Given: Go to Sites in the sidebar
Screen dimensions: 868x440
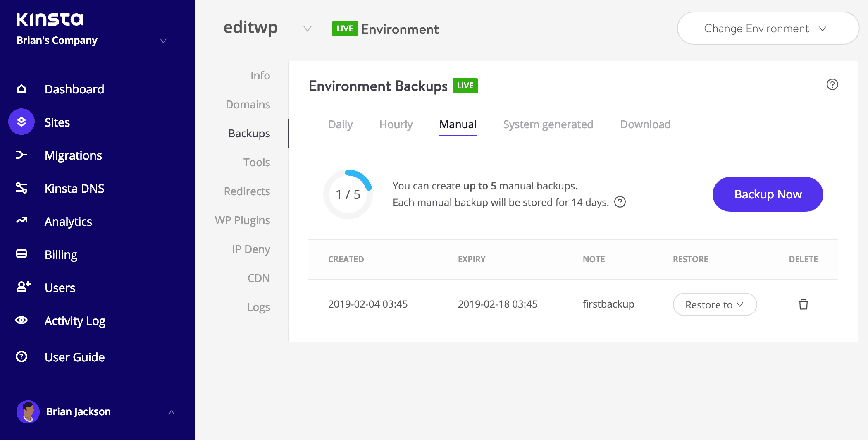Looking at the screenshot, I should (x=57, y=122).
